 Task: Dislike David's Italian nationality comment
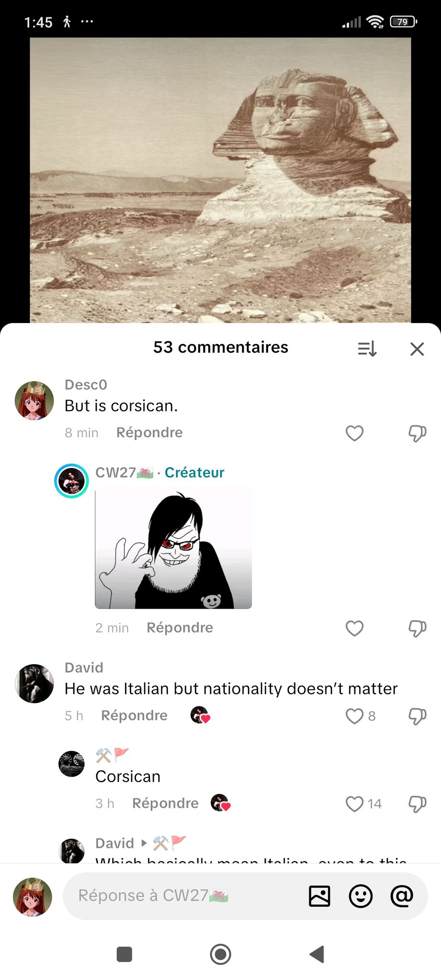(x=417, y=716)
